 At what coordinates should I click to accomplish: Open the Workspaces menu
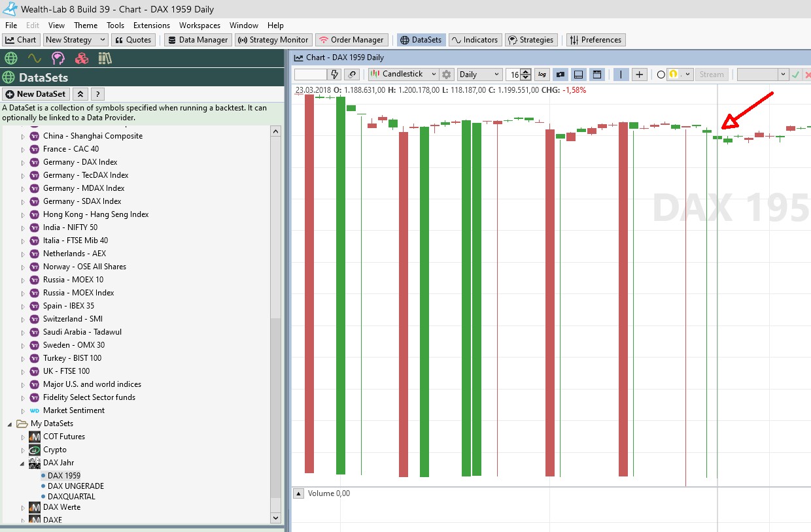(199, 25)
